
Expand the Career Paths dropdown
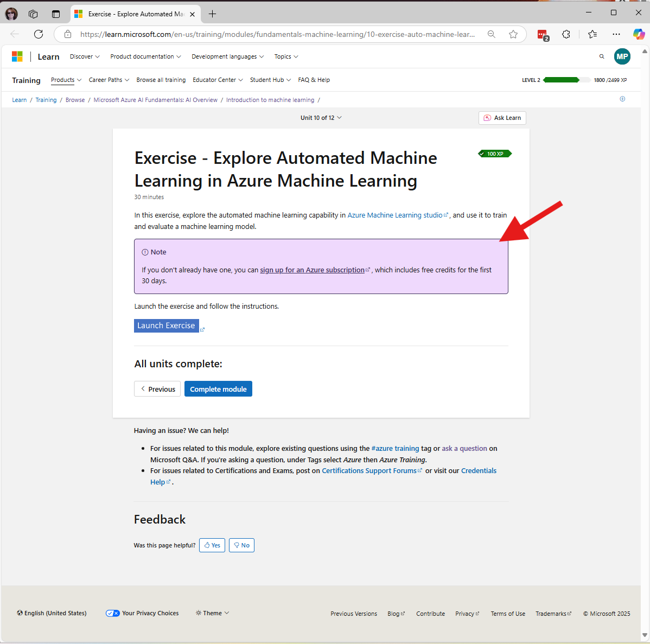pos(109,80)
